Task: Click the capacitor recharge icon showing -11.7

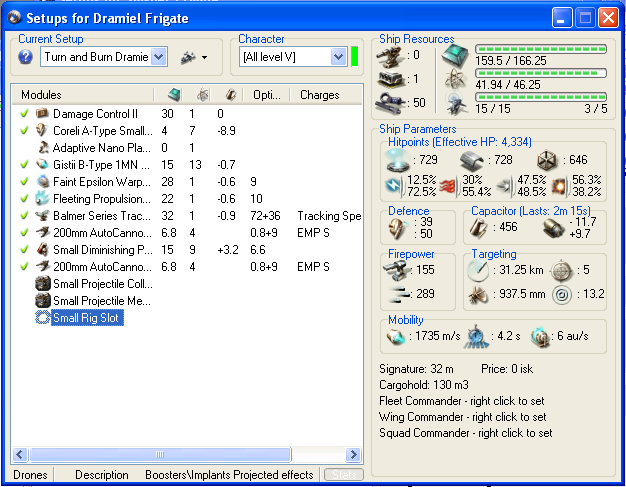Action: click(554, 228)
